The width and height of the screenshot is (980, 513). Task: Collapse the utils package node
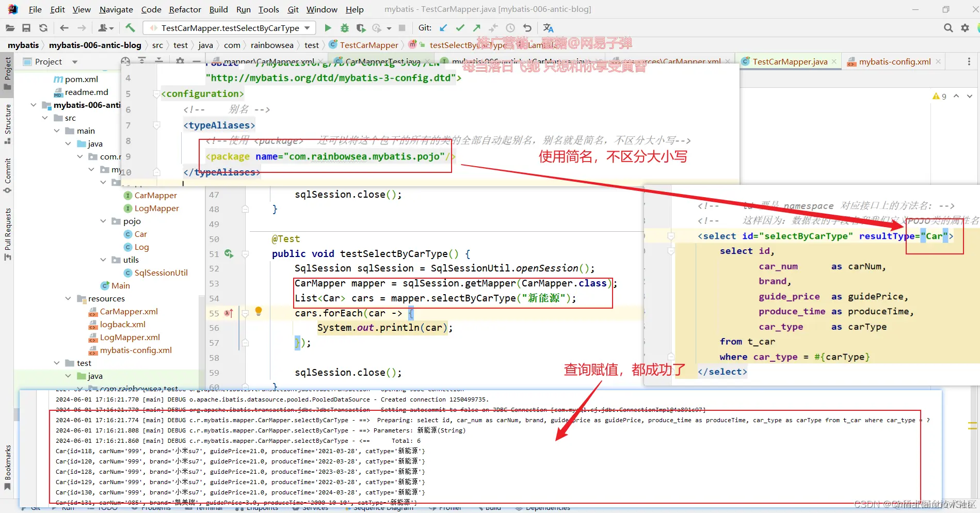(x=103, y=260)
